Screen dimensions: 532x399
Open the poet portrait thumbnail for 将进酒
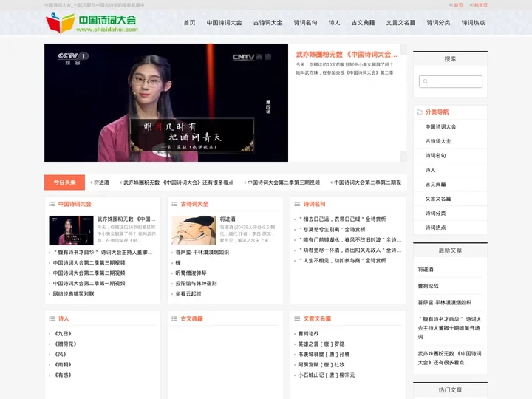(194, 231)
